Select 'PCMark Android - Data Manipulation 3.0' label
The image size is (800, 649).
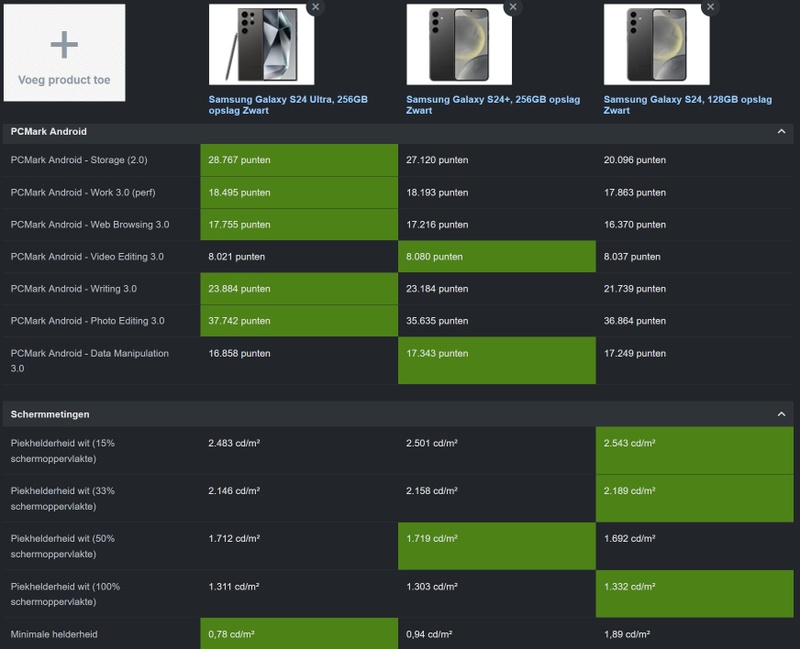pos(90,360)
